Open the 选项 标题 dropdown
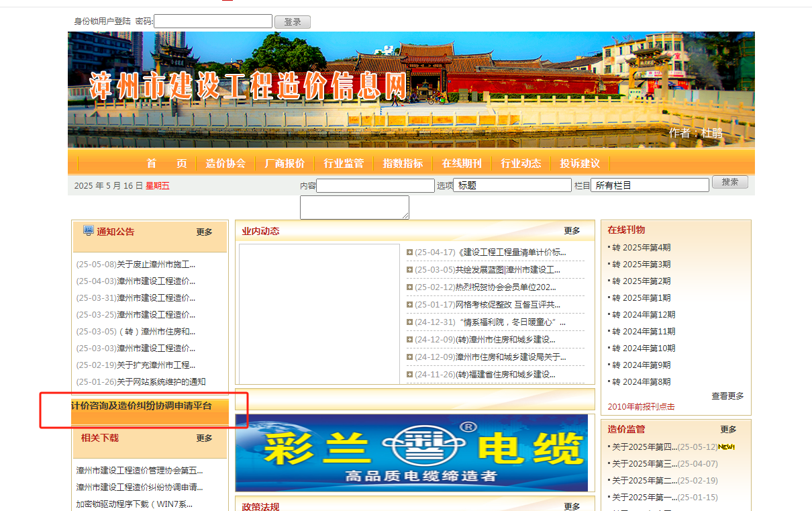This screenshot has height=511, width=812. pos(513,185)
